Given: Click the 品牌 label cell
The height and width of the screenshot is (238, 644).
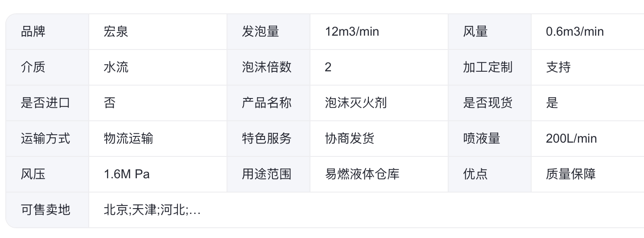Looking at the screenshot, I should pyautogui.click(x=33, y=32).
